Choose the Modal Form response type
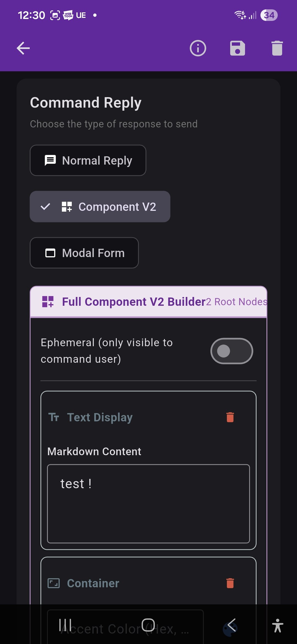The width and height of the screenshot is (297, 644). click(84, 253)
